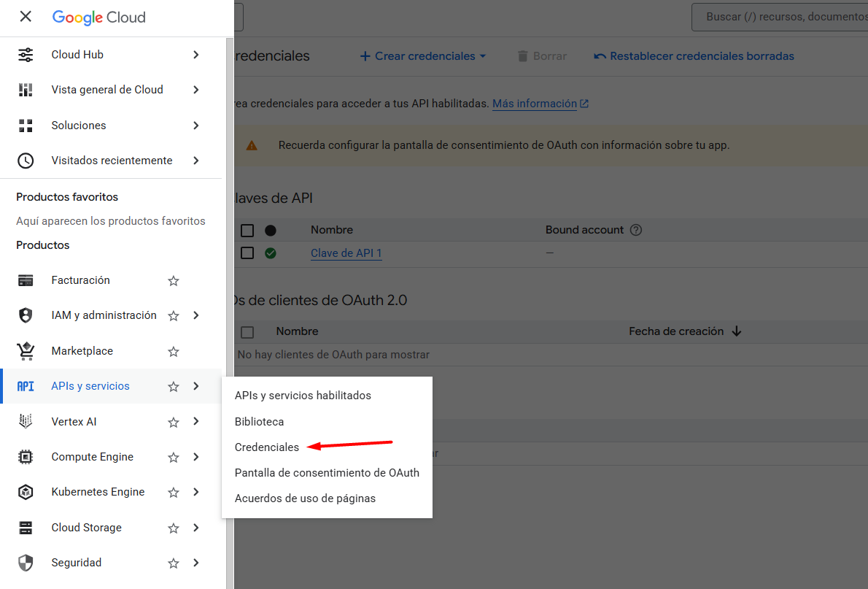This screenshot has height=589, width=868.
Task: Click the Facturación card icon
Action: pyautogui.click(x=26, y=280)
